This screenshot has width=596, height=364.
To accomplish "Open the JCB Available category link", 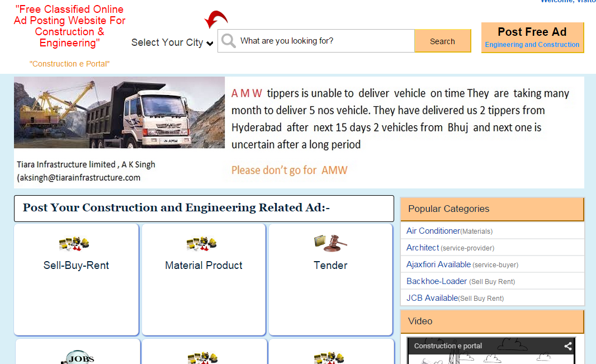I will 432,298.
